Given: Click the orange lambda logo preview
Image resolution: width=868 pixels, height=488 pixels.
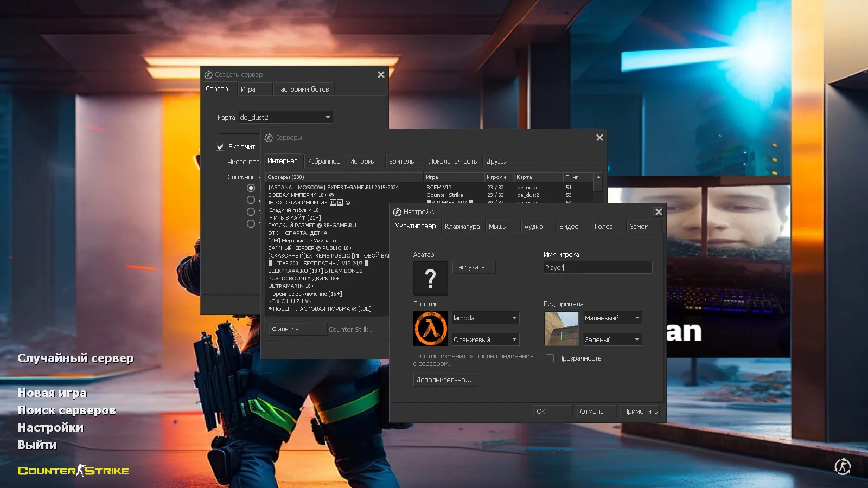Looking at the screenshot, I should click(x=430, y=329).
